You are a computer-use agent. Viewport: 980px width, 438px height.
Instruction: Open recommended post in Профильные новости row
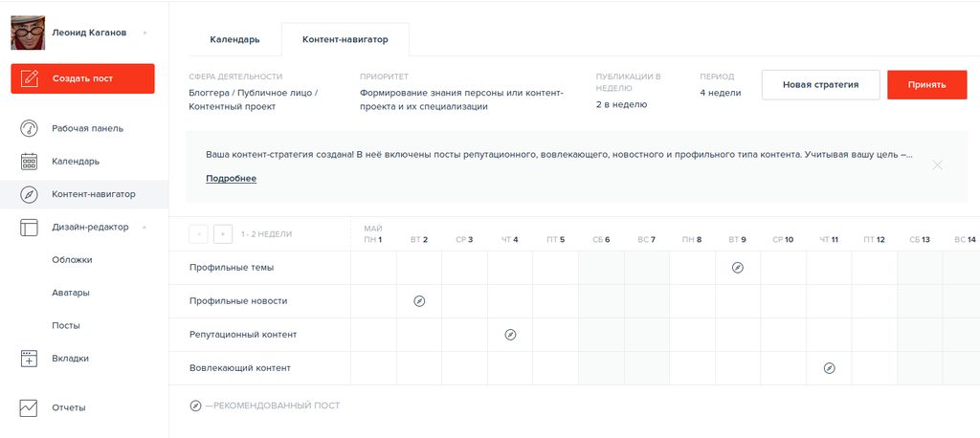pos(419,301)
